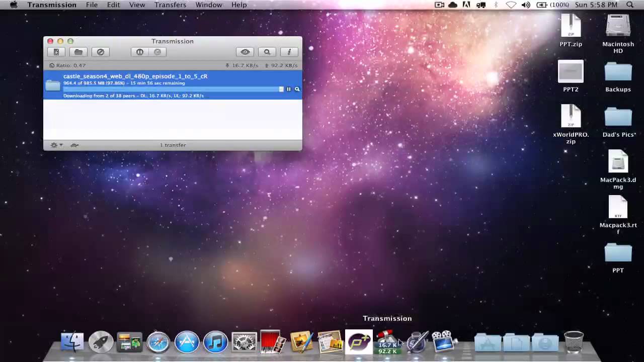This screenshot has height=362, width=644.
Task: Remove the selected transfer from the list
Action: pos(101,52)
